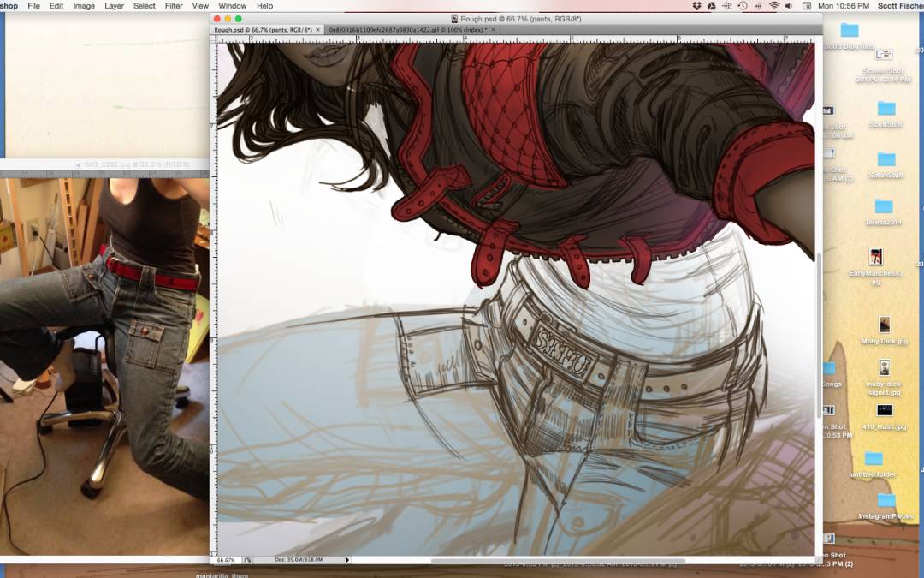Viewport: 924px width, 578px height.
Task: Open the Help menu
Action: [x=264, y=6]
